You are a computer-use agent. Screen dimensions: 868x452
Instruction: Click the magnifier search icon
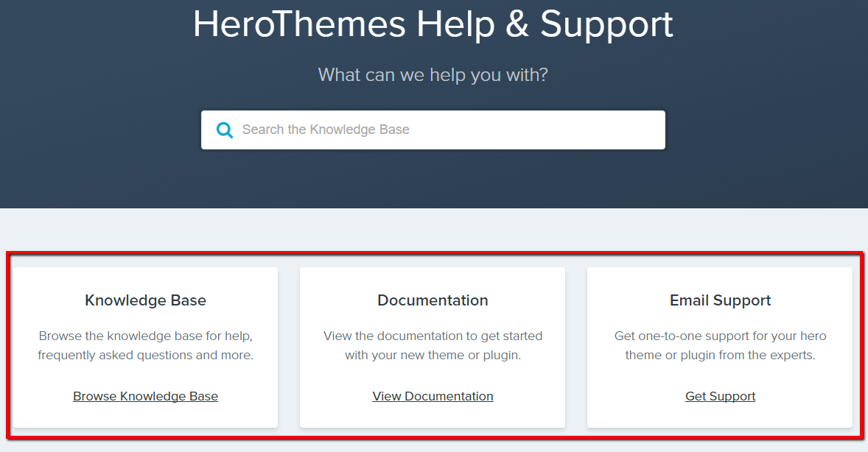(224, 130)
